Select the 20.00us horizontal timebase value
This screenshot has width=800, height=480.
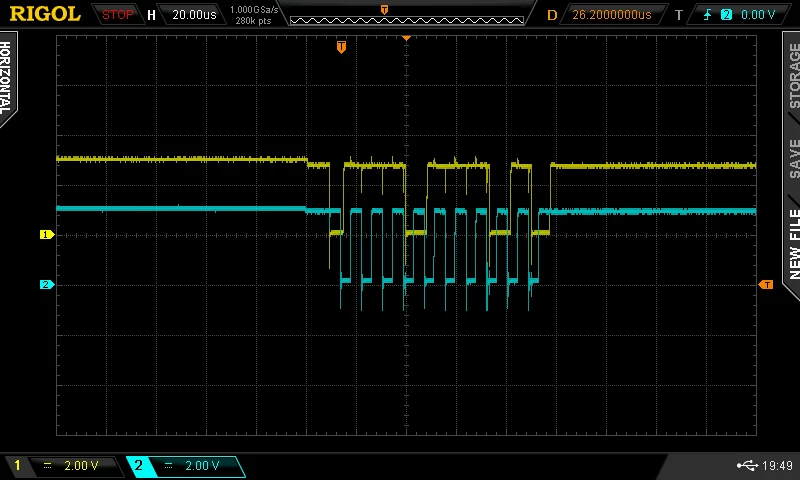tap(194, 15)
